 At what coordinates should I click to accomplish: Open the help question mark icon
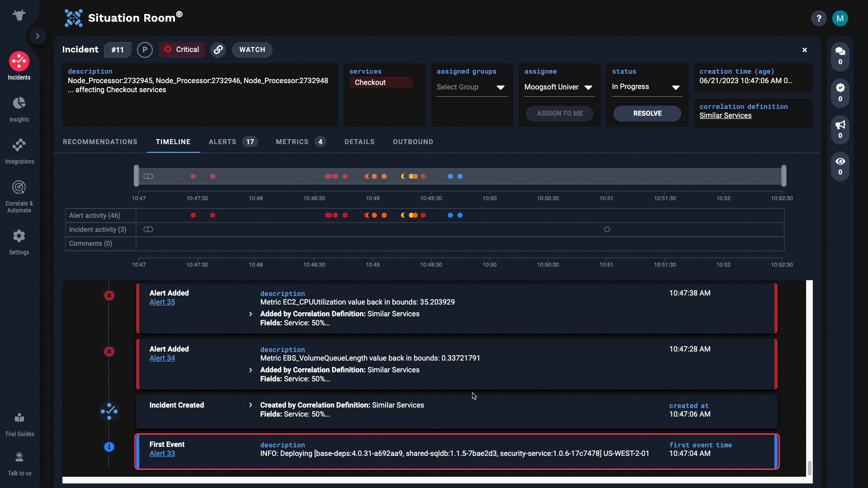pos(819,19)
